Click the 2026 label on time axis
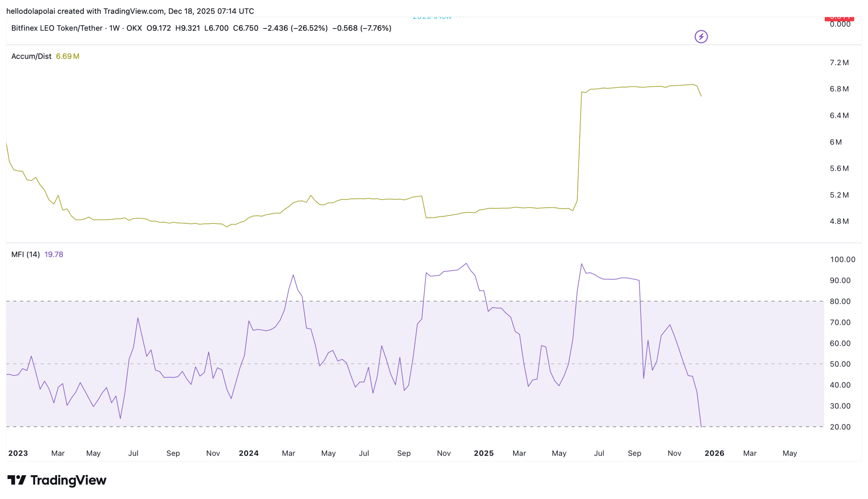868x499 pixels. point(714,453)
